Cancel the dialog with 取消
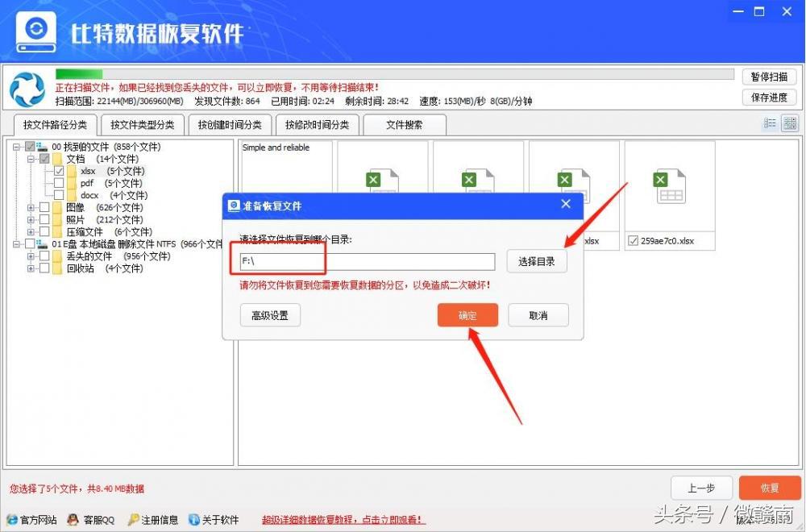Image resolution: width=806 pixels, height=532 pixels. (538, 315)
